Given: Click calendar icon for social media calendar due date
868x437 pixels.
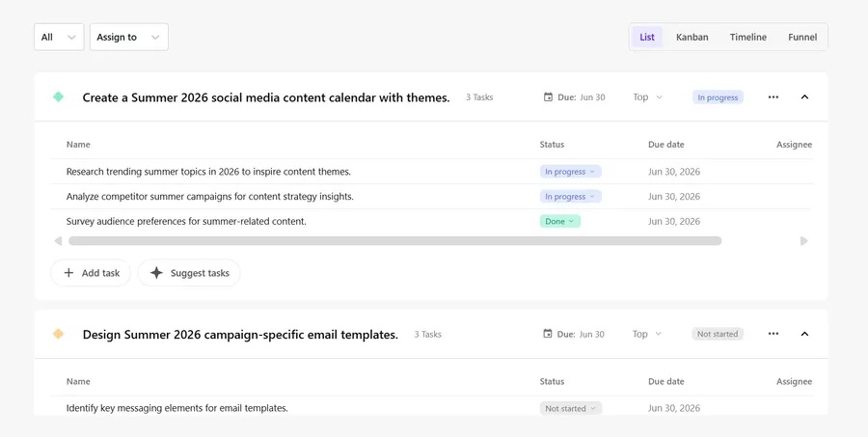Looking at the screenshot, I should coord(548,96).
